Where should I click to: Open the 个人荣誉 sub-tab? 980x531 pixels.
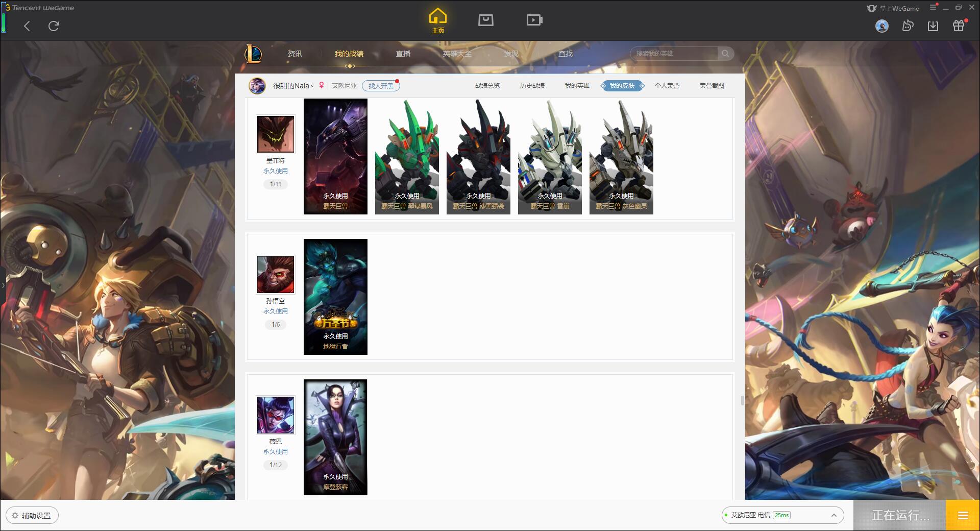(667, 86)
